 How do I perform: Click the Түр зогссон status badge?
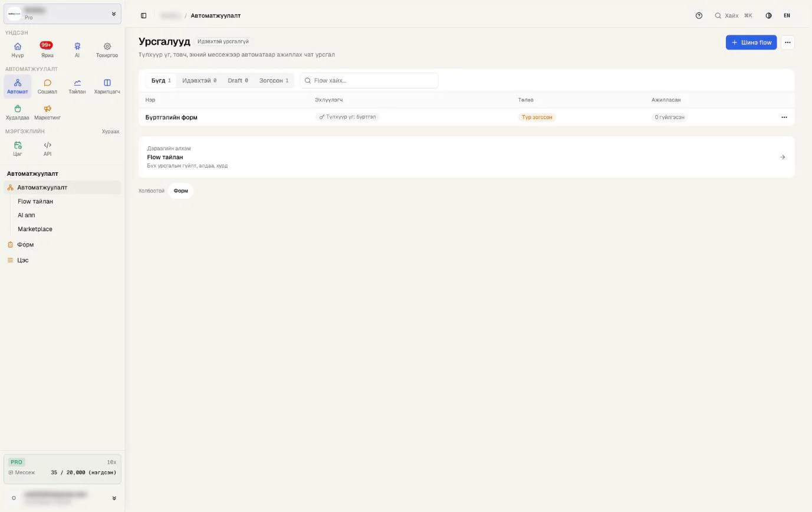click(x=537, y=117)
